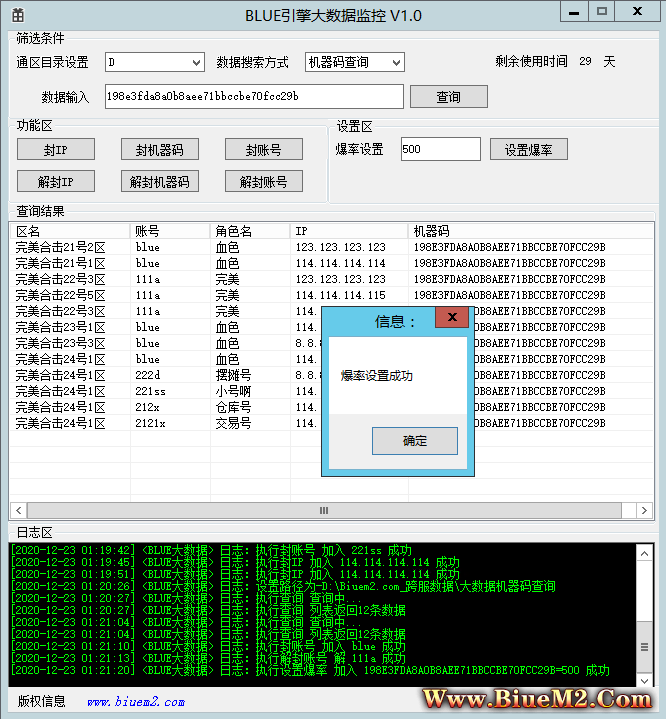Click the 爆率设置 value field

(440, 150)
